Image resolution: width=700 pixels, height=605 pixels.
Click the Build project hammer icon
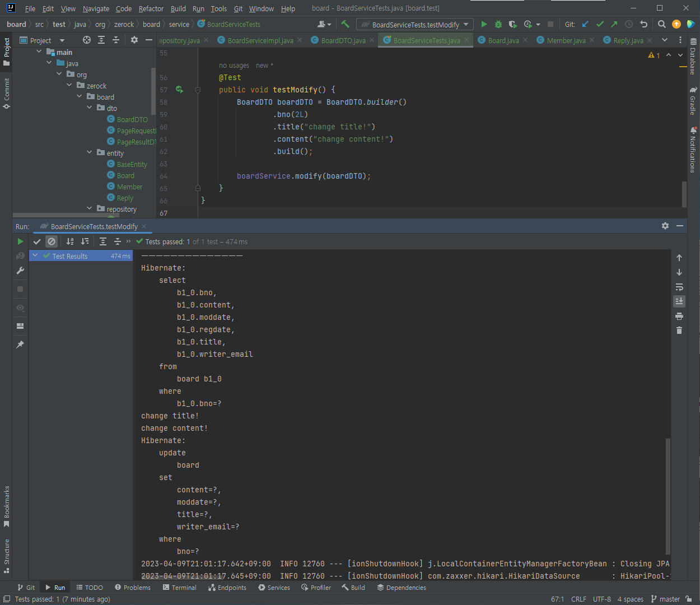click(345, 24)
